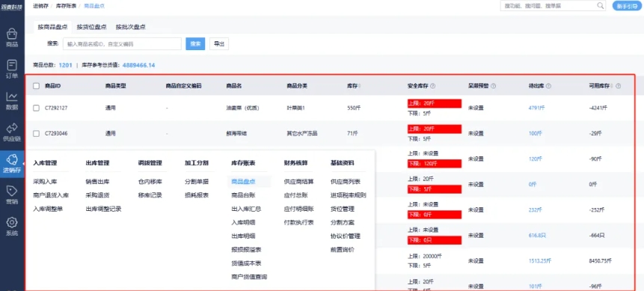Click the 100斤 pending outbound link
644x291 pixels.
[x=535, y=134]
